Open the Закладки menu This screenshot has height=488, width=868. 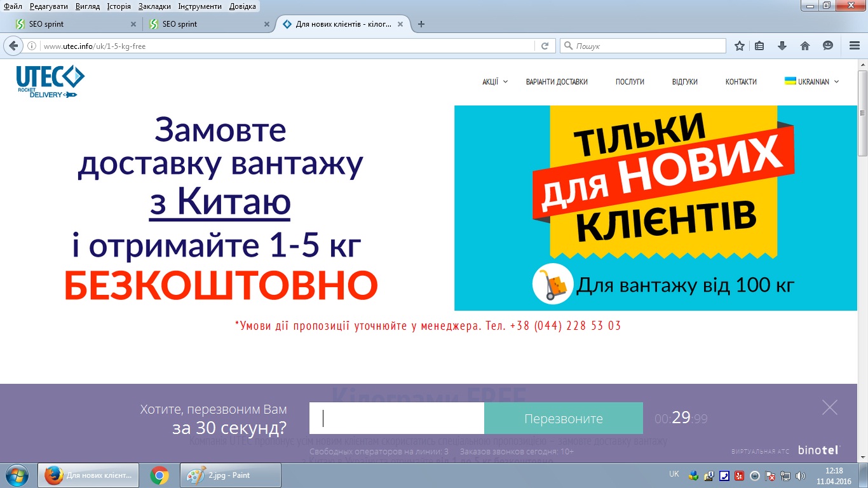(156, 6)
